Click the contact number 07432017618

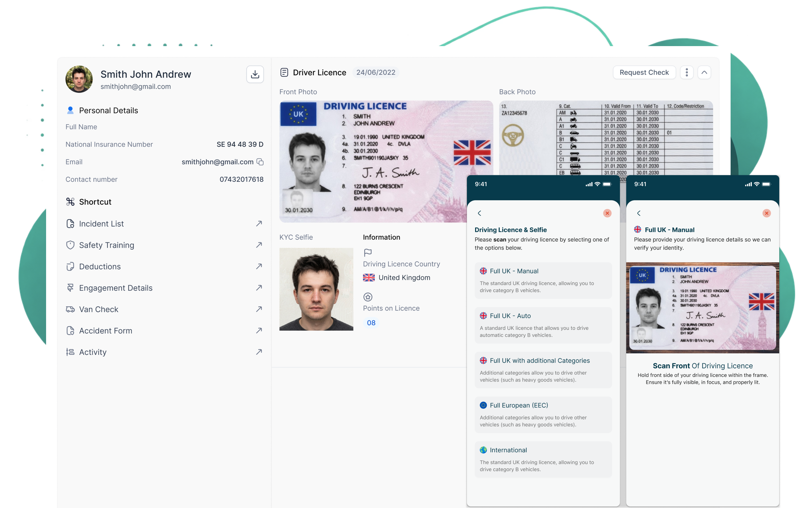tap(241, 179)
